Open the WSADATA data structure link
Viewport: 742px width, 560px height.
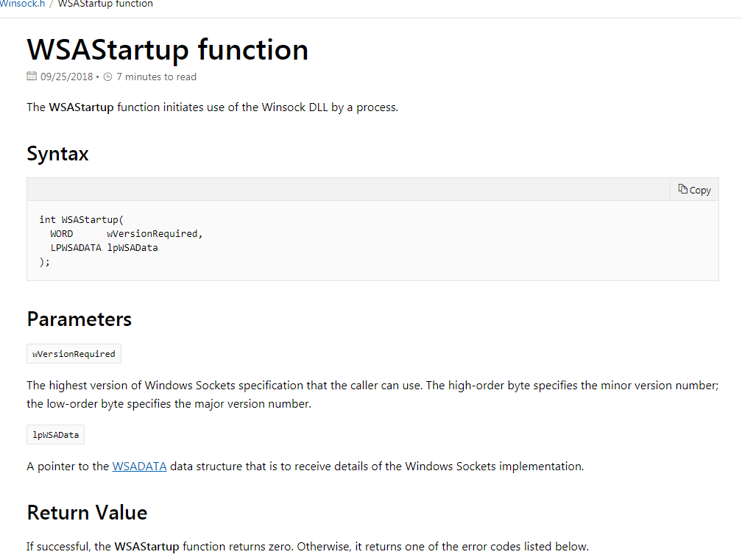[x=139, y=466]
